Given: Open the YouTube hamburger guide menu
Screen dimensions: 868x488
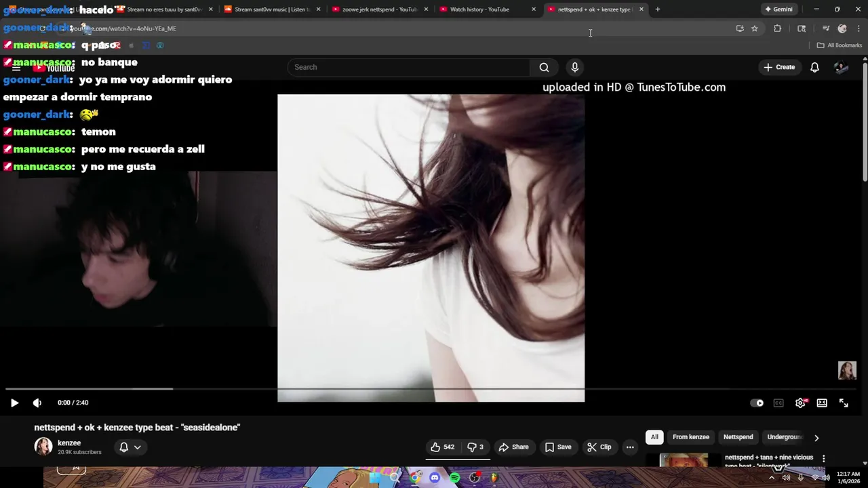Looking at the screenshot, I should (x=16, y=68).
